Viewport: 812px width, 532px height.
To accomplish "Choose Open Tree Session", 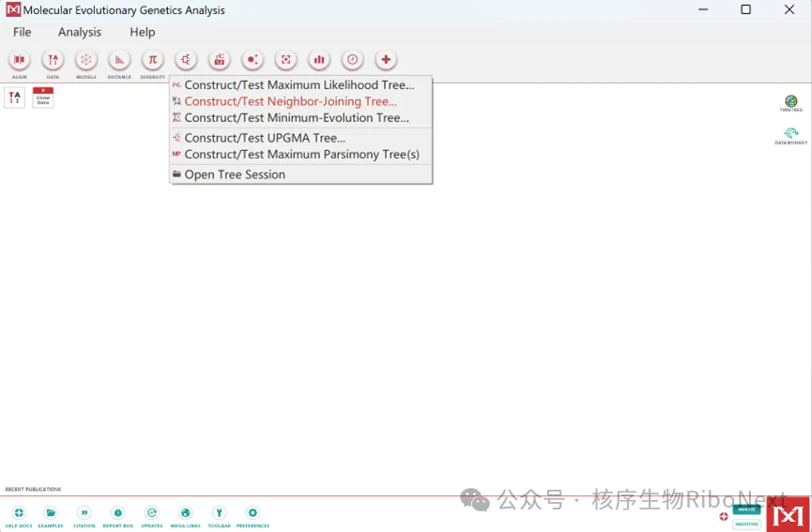I will click(x=301, y=175).
